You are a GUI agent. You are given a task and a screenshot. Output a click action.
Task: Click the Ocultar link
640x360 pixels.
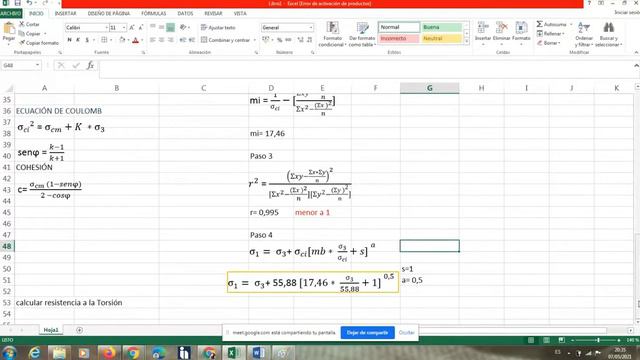click(x=407, y=333)
